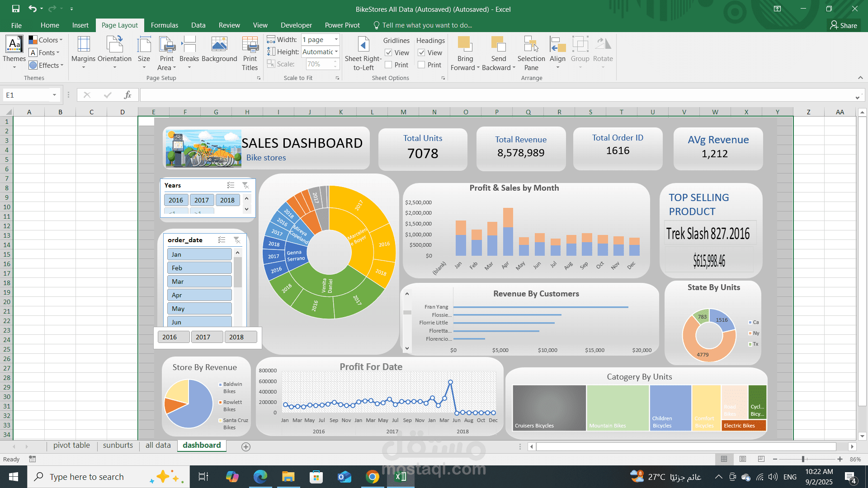Clear filter on the Years slicer
This screenshot has height=488, width=868.
245,185
